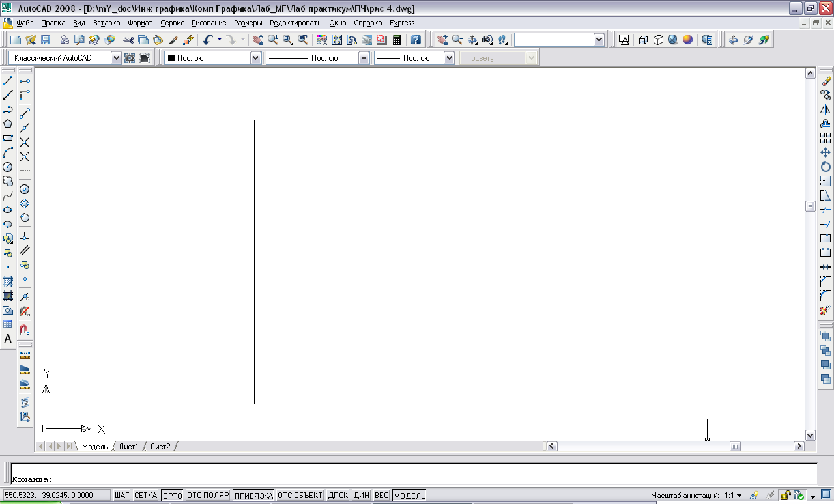Click the Save drawing icon
The image size is (834, 504).
click(46, 40)
